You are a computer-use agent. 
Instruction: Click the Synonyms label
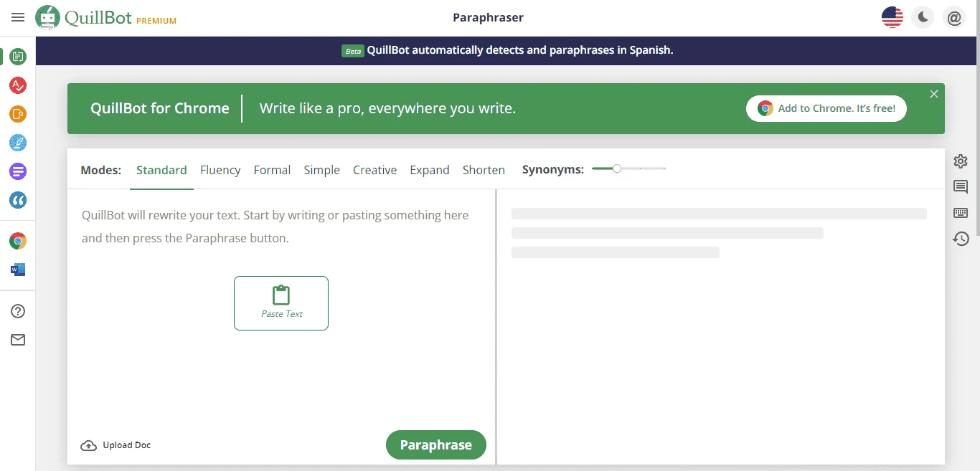[553, 170]
